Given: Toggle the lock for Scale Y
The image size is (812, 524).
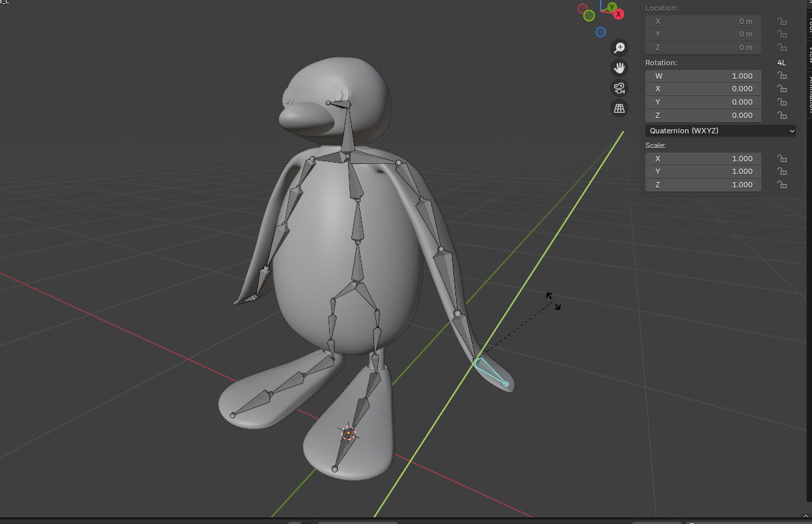Looking at the screenshot, I should (x=782, y=171).
